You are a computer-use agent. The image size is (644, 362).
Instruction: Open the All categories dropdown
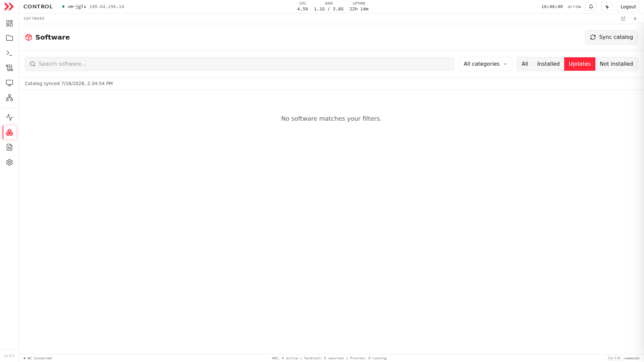(485, 64)
